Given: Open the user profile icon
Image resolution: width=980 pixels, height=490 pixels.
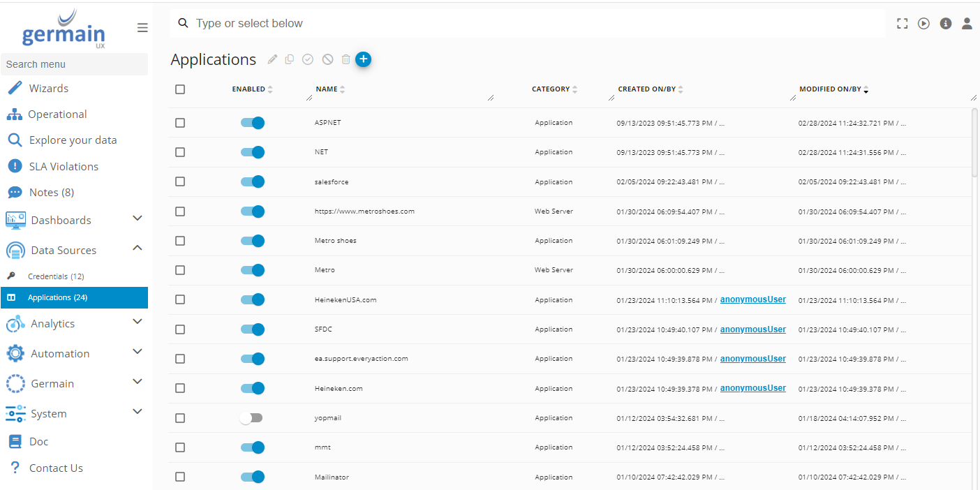Looking at the screenshot, I should [x=967, y=24].
